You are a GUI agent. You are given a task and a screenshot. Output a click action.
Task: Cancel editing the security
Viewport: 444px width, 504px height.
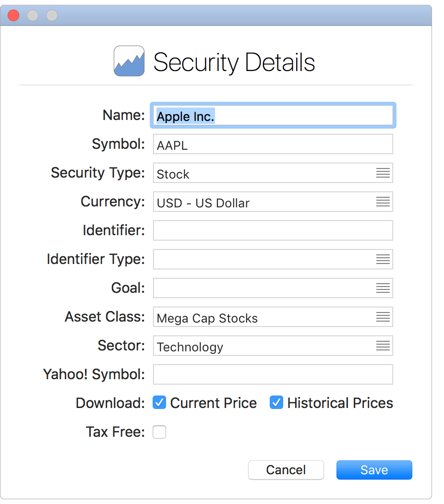coord(286,470)
